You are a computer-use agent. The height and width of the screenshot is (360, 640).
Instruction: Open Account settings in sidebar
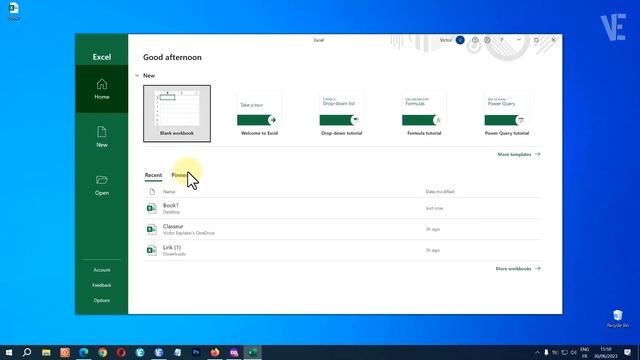(102, 270)
